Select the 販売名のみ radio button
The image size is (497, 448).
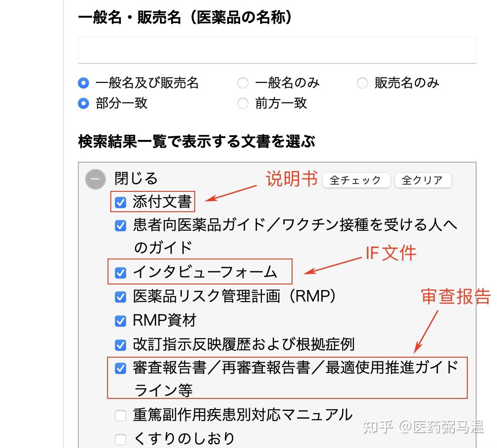(362, 83)
